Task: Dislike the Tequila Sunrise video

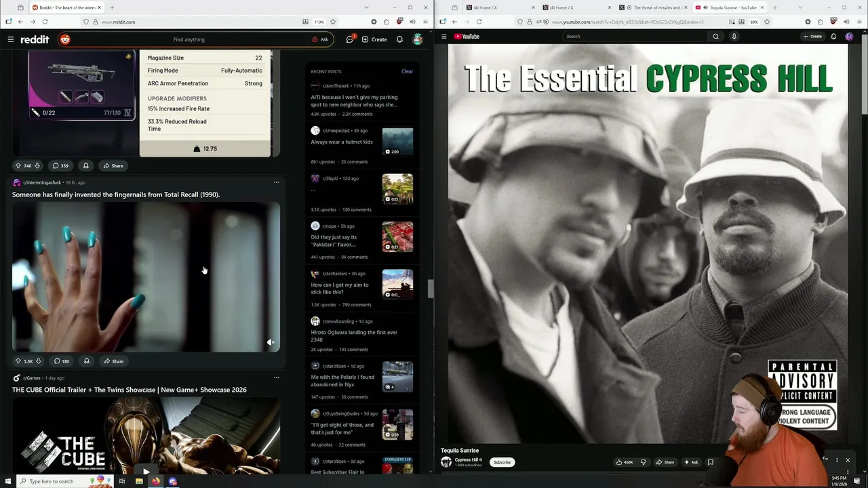Action: (x=644, y=462)
